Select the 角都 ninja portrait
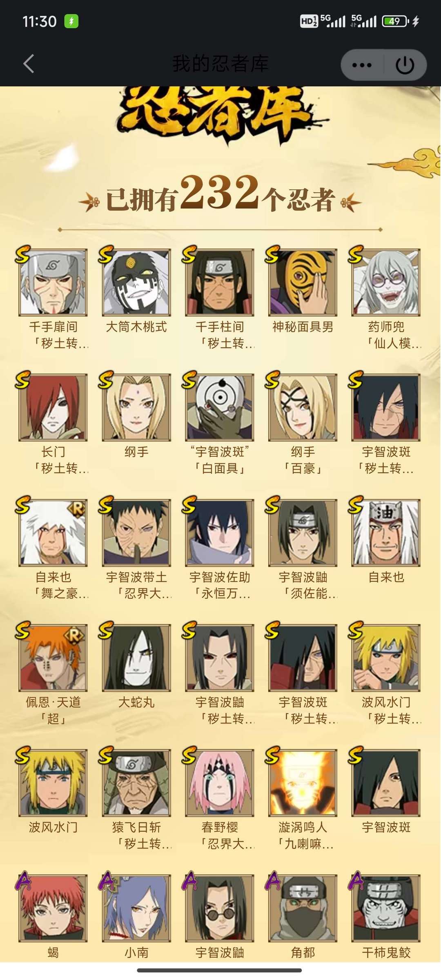Screen dimensions: 441x980 coord(303,909)
